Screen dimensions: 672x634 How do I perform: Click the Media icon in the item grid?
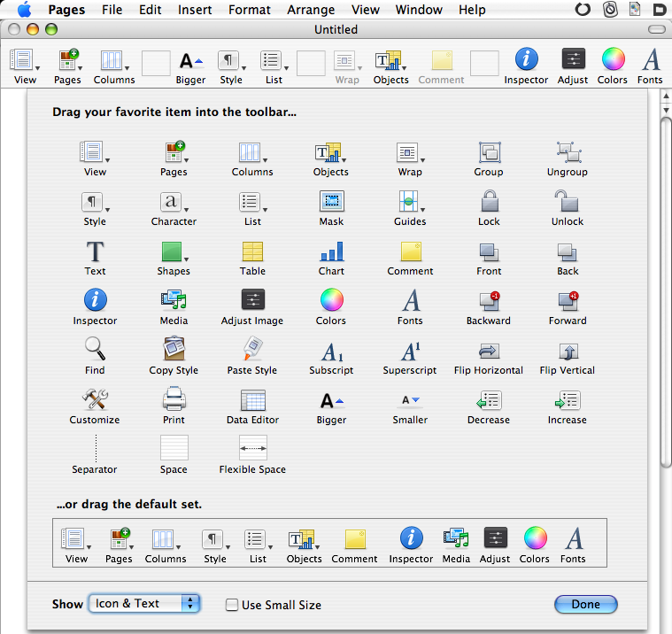coord(174,299)
